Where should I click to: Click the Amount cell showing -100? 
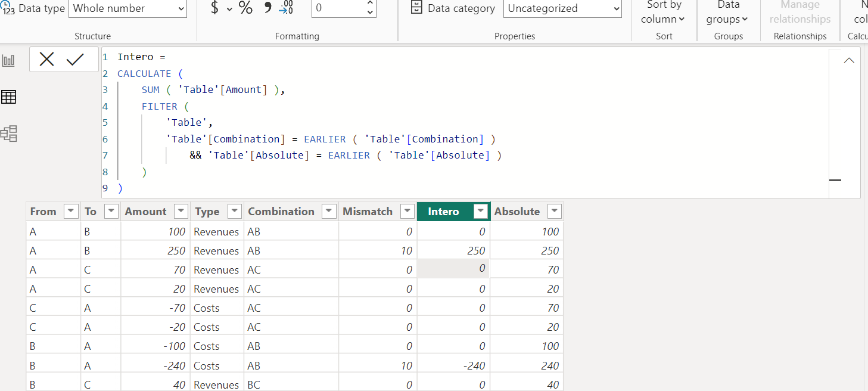pos(155,346)
